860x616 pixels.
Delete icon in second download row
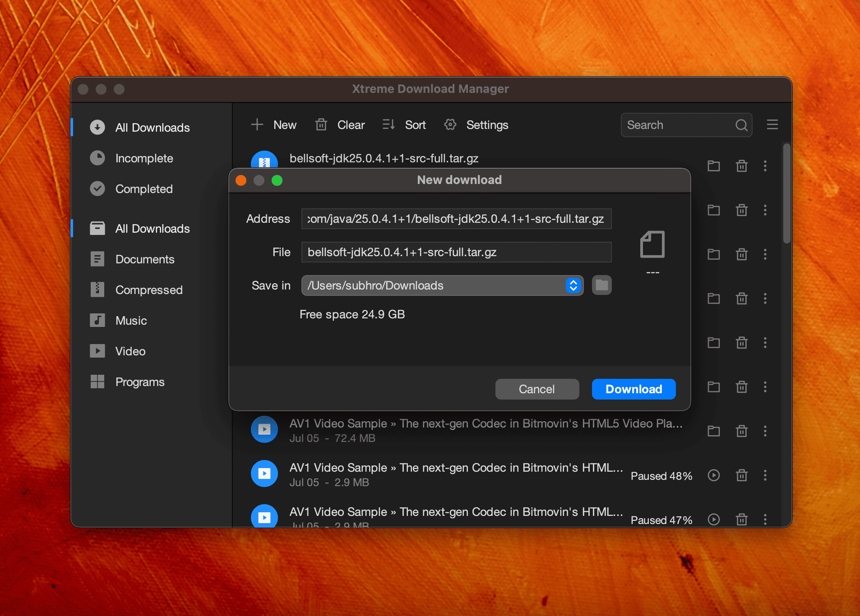coord(742,210)
